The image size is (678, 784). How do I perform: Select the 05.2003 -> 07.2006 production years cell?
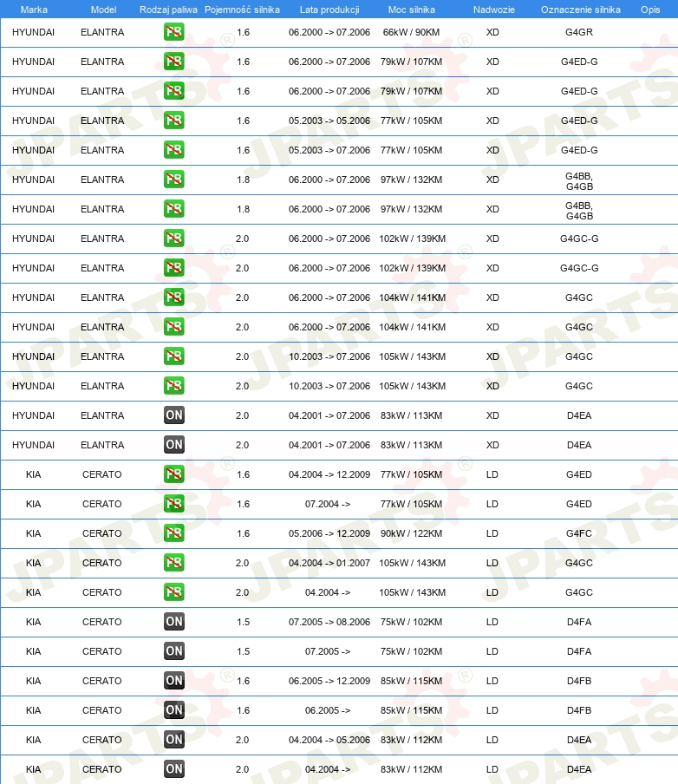click(x=329, y=150)
